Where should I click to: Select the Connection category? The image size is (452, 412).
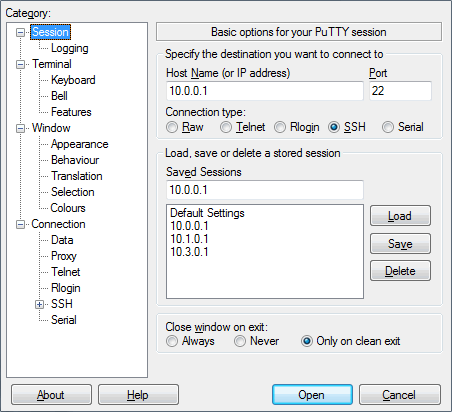[58, 224]
